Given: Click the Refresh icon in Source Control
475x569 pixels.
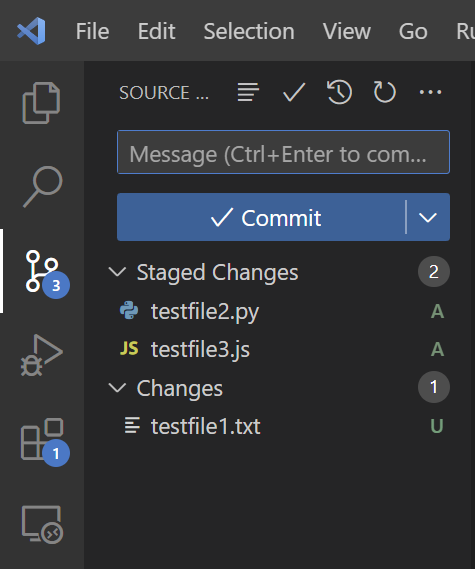Looking at the screenshot, I should 385,92.
